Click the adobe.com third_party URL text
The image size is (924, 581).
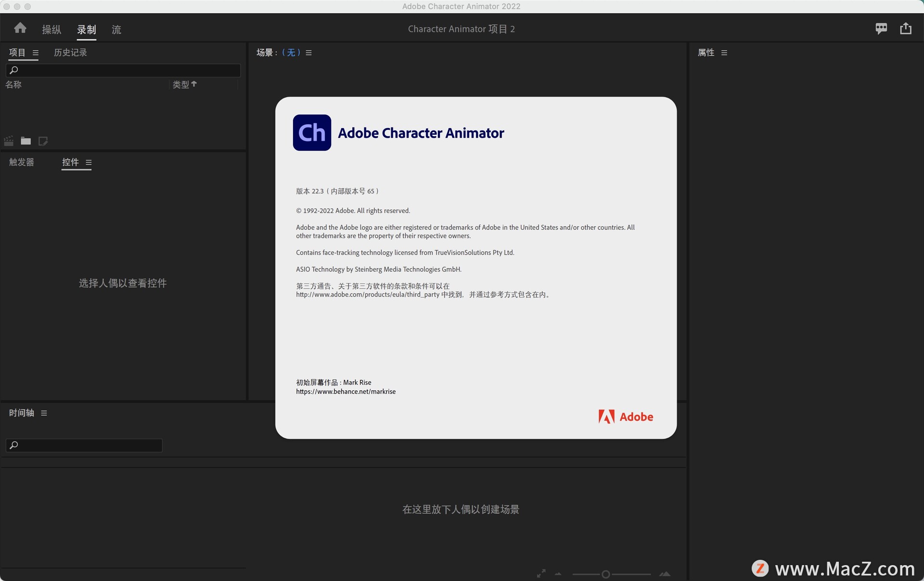368,295
